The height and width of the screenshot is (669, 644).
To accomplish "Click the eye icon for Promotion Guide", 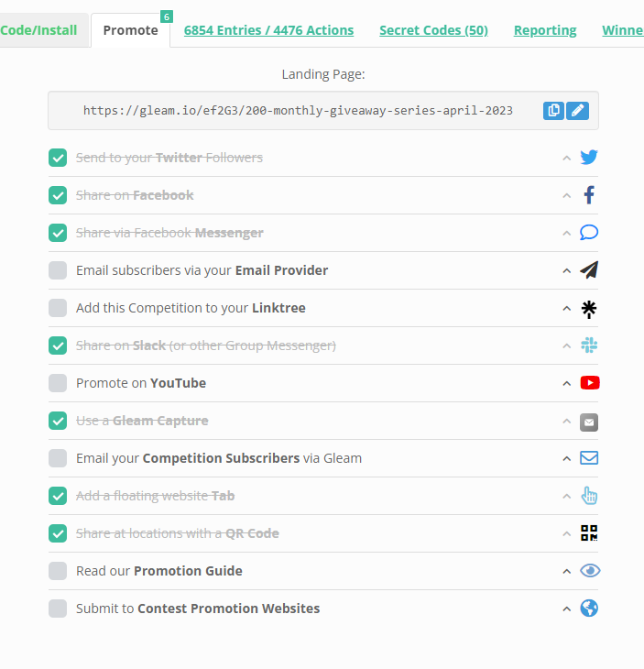I will [590, 570].
